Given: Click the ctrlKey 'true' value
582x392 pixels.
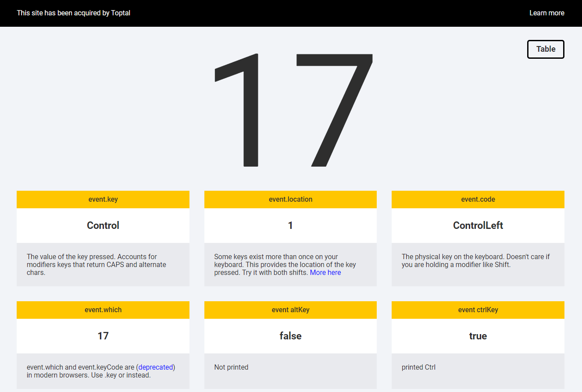Looking at the screenshot, I should [x=478, y=336].
